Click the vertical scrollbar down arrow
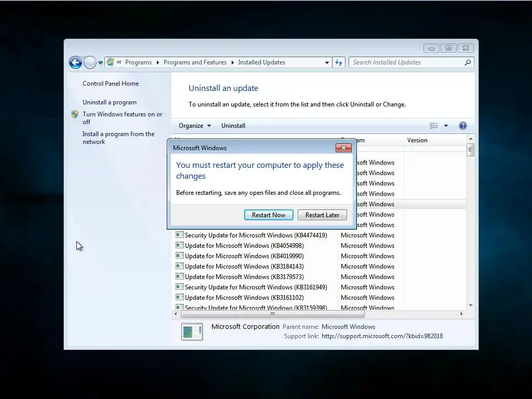This screenshot has width=532, height=399. click(470, 305)
